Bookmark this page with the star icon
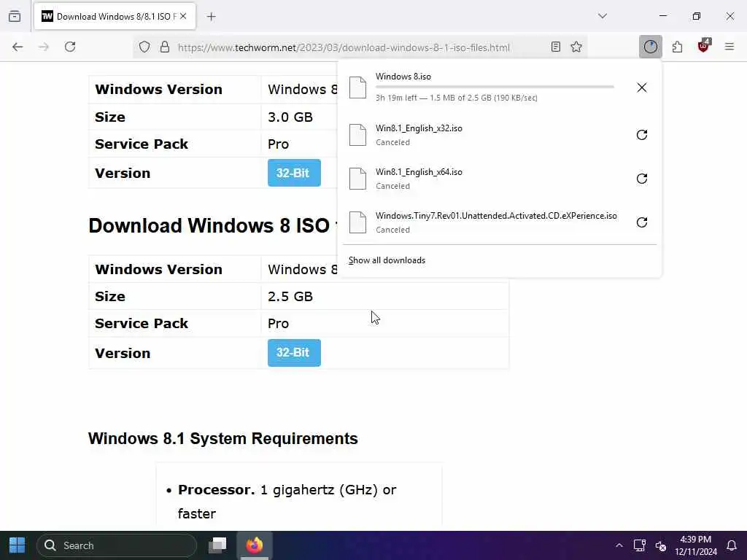The height and width of the screenshot is (560, 747). tap(576, 47)
